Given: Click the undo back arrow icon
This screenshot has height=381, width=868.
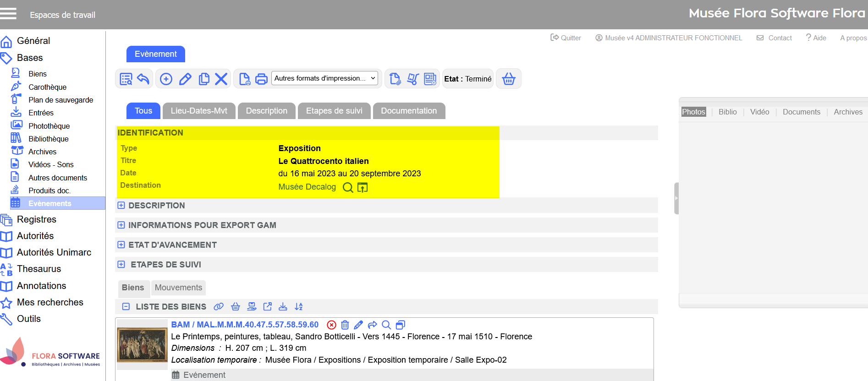Looking at the screenshot, I should tap(143, 79).
